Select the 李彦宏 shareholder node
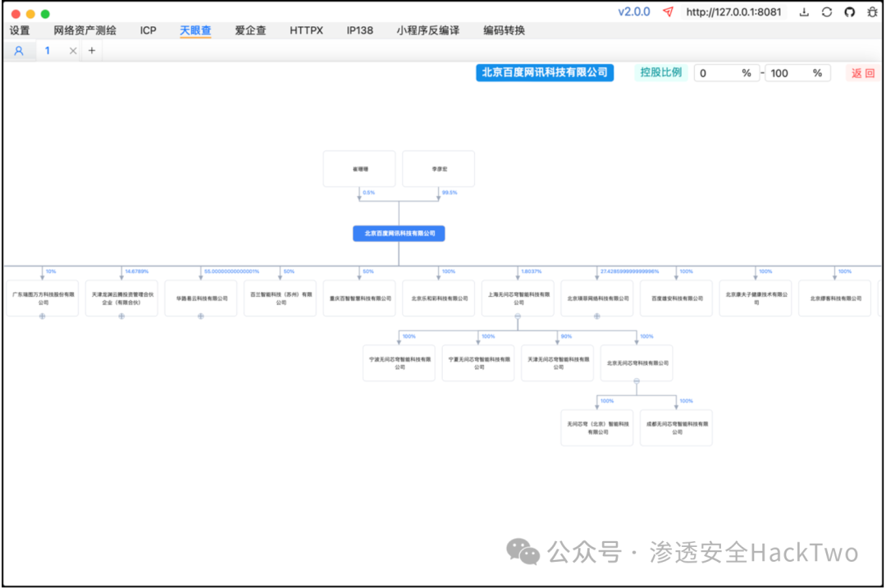The height and width of the screenshot is (588, 886). [438, 169]
